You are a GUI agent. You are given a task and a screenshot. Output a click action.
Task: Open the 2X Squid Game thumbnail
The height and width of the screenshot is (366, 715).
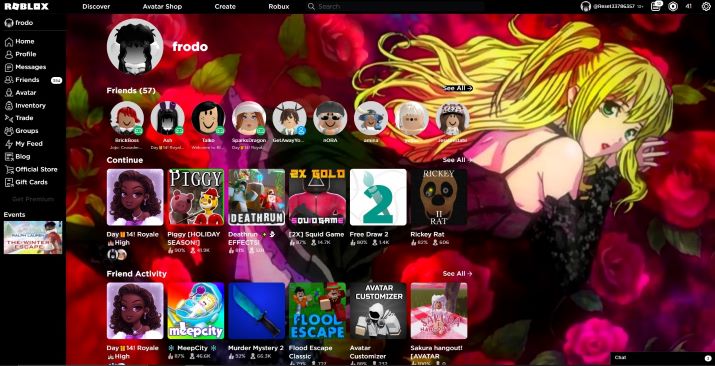click(x=317, y=197)
